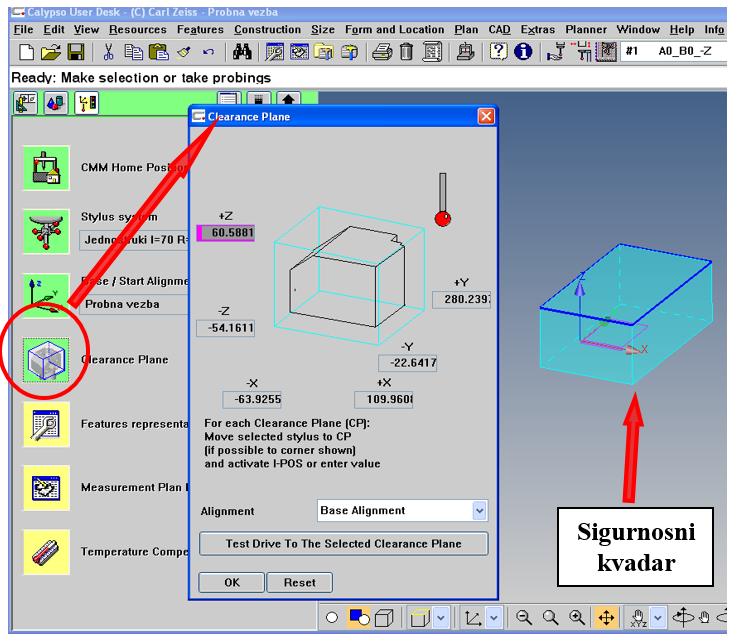737x644 pixels.
Task: Cut with the scissors toolbar icon
Action: click(108, 52)
